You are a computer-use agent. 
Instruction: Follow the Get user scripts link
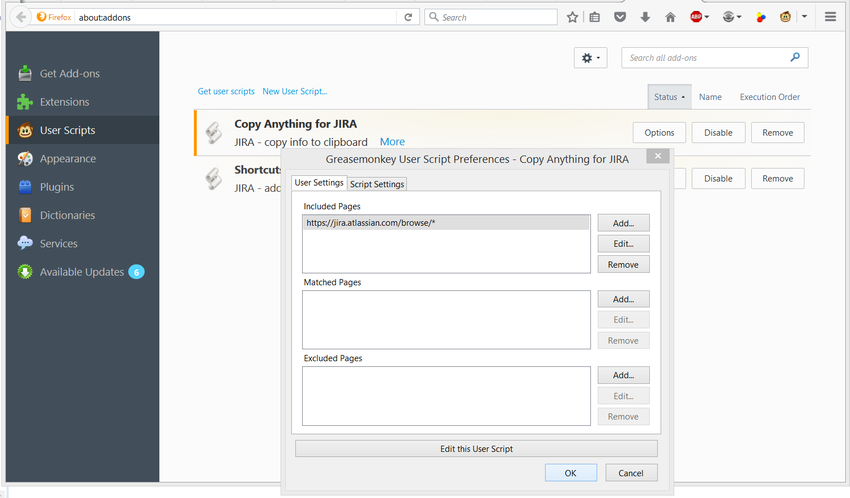click(226, 91)
